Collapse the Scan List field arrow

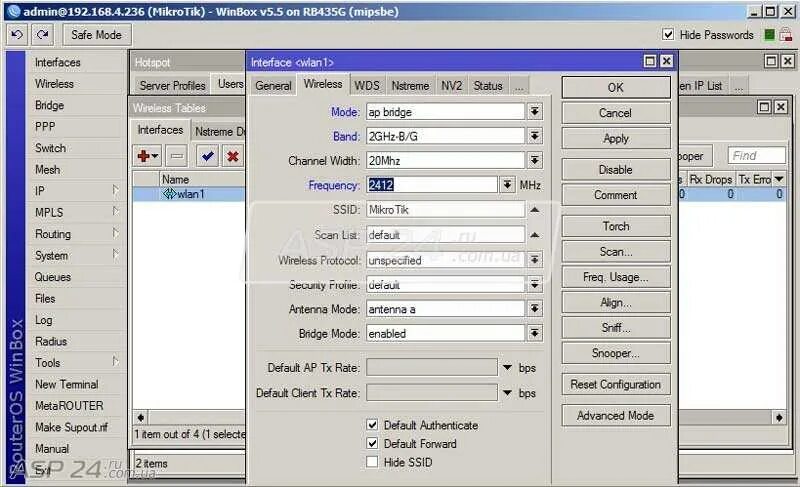click(534, 235)
